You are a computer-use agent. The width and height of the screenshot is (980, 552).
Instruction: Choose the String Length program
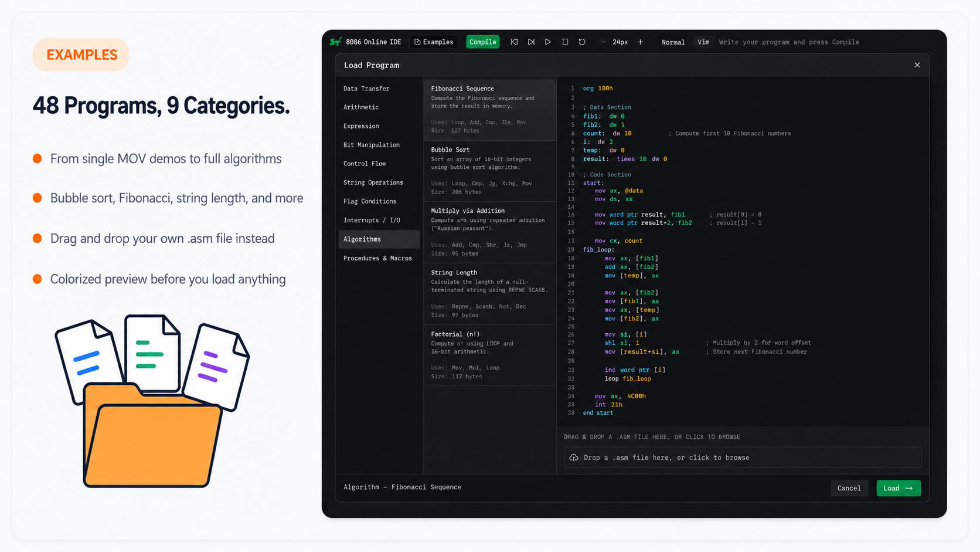click(490, 294)
